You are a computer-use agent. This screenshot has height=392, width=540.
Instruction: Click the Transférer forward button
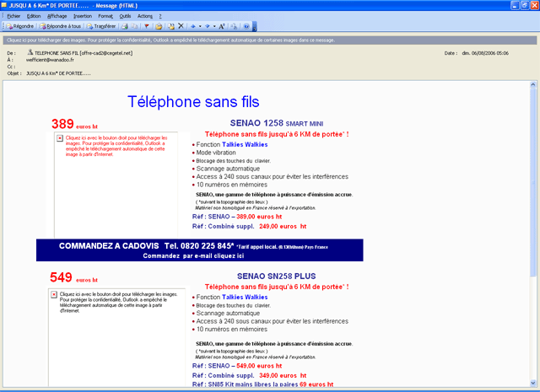tap(101, 26)
